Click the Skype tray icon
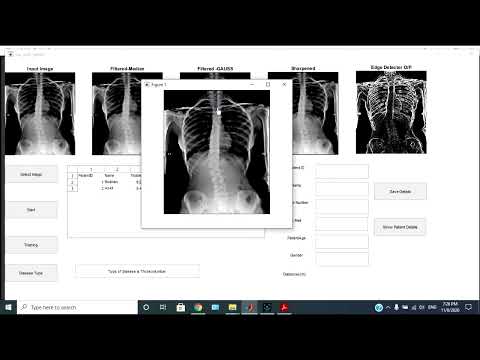 [379, 307]
